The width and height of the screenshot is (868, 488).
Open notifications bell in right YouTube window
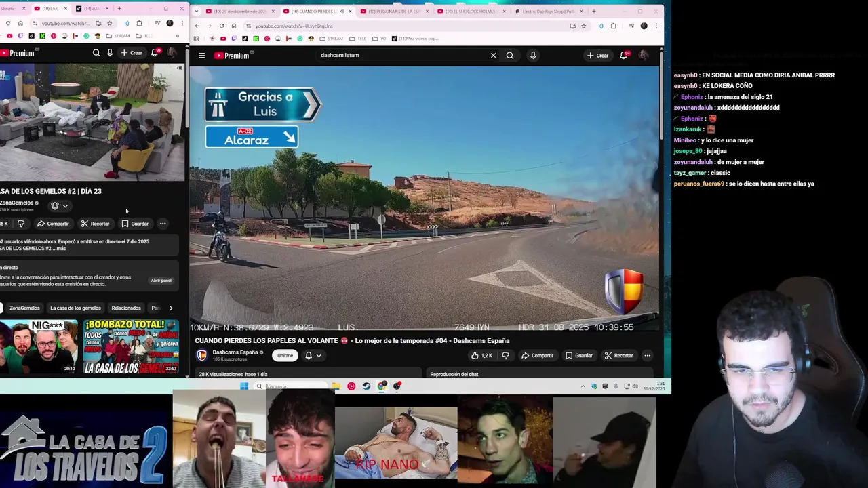tap(624, 56)
